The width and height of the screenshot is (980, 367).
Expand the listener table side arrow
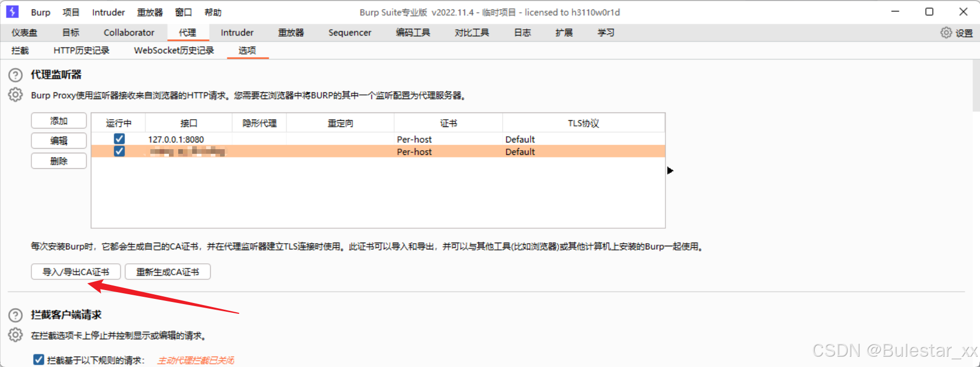670,170
